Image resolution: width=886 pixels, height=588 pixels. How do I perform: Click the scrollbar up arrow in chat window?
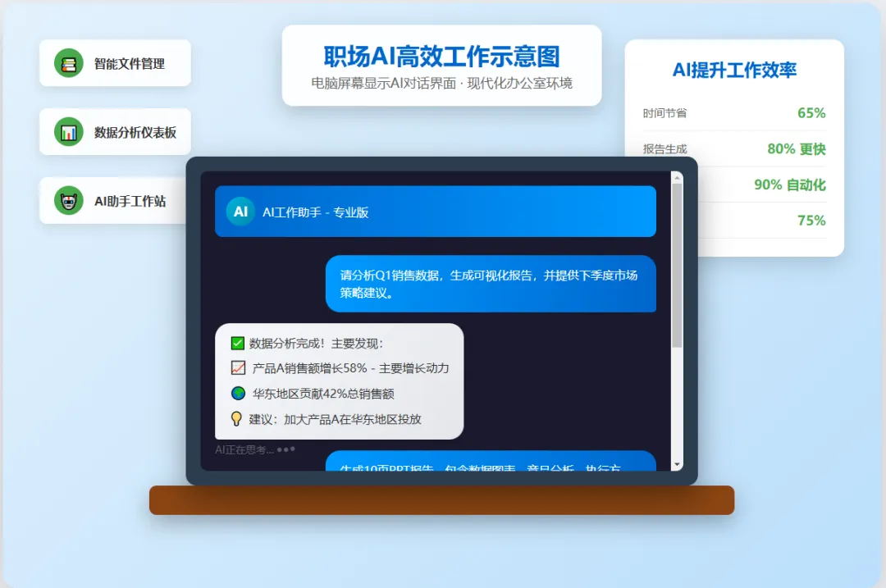pyautogui.click(x=677, y=177)
